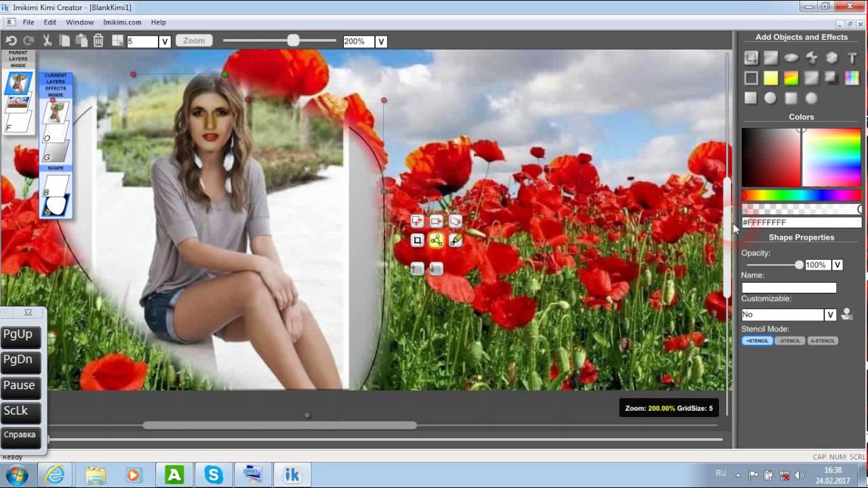This screenshot has height=488, width=868.
Task: Click the paste icon in the toolbar
Action: point(81,41)
